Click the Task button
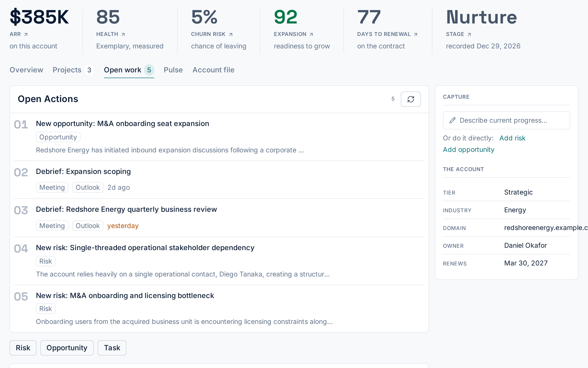 pos(112,348)
